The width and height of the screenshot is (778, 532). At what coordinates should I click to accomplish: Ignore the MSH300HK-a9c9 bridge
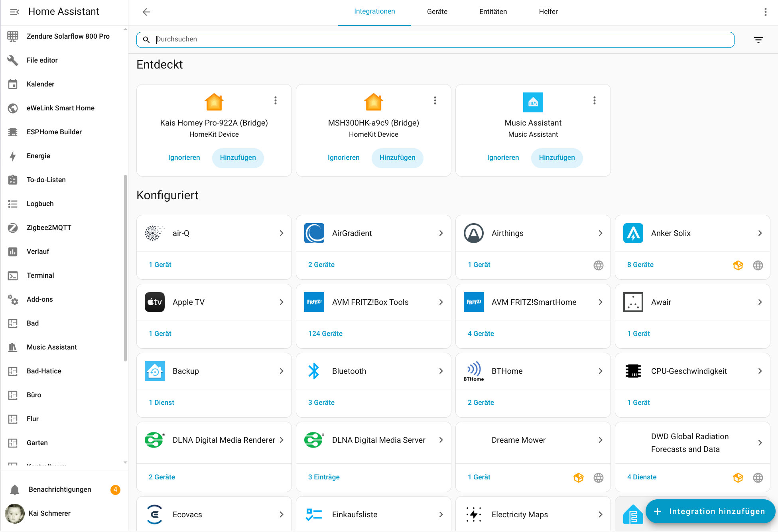tap(343, 158)
